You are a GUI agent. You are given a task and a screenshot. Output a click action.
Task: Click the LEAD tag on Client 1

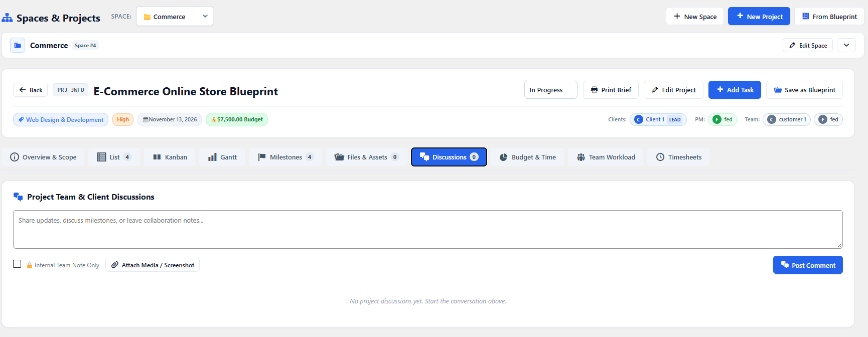(x=675, y=119)
